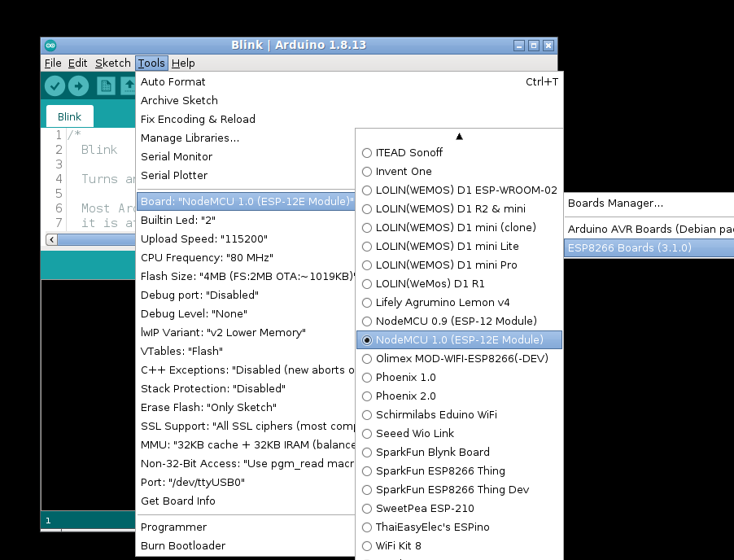Pick the SweetPea ESP-210 board
734x560 pixels.
tap(459, 509)
